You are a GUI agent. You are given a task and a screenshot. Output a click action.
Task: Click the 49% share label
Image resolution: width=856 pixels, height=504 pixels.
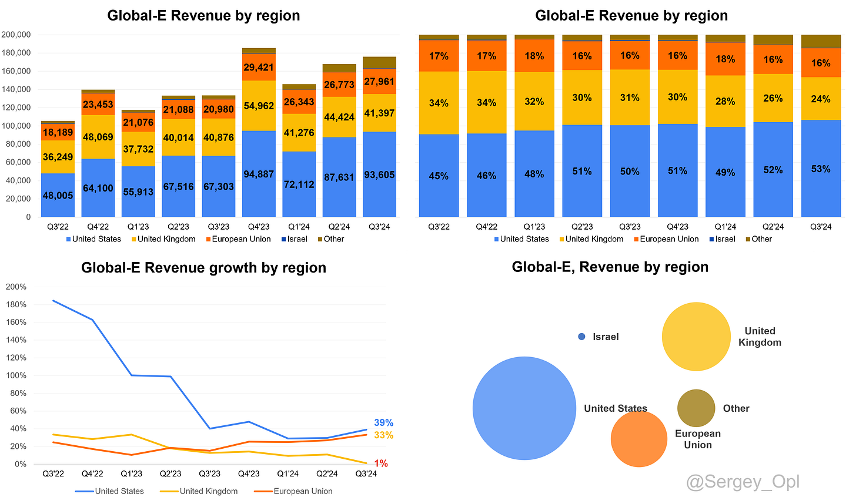tap(725, 173)
